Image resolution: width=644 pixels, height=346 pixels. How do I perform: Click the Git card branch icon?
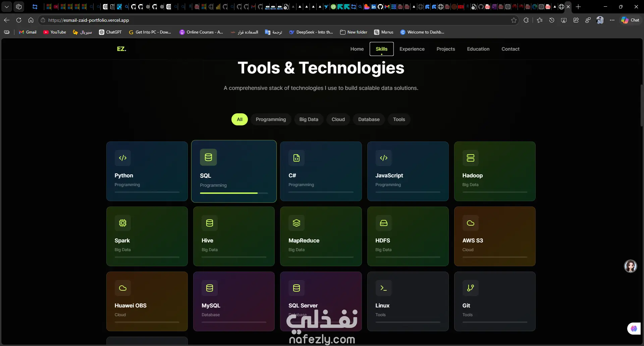[x=471, y=288]
